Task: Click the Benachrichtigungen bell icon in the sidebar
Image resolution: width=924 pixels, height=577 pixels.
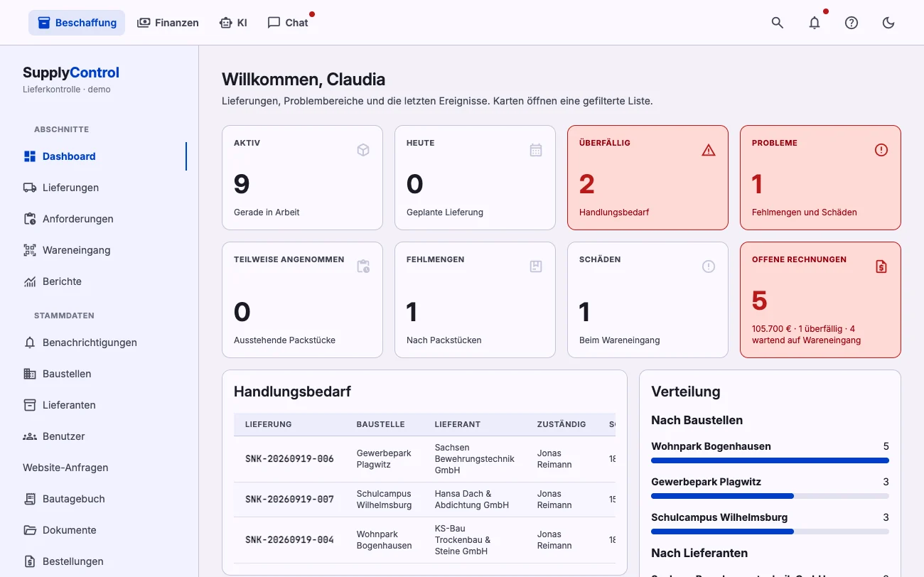Action: coord(30,343)
